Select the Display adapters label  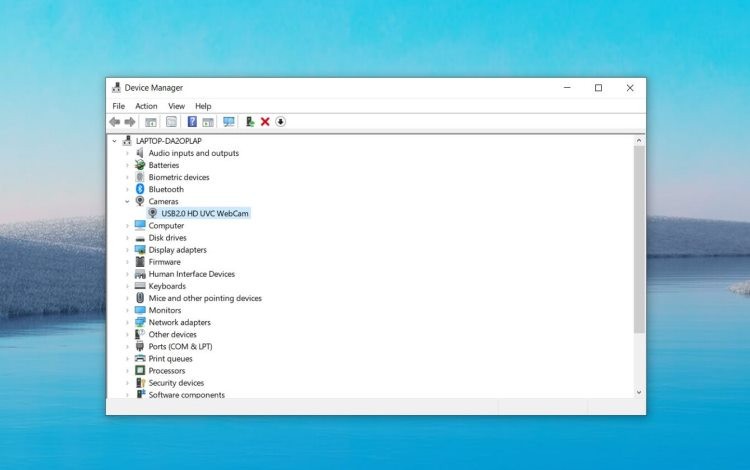tap(177, 250)
